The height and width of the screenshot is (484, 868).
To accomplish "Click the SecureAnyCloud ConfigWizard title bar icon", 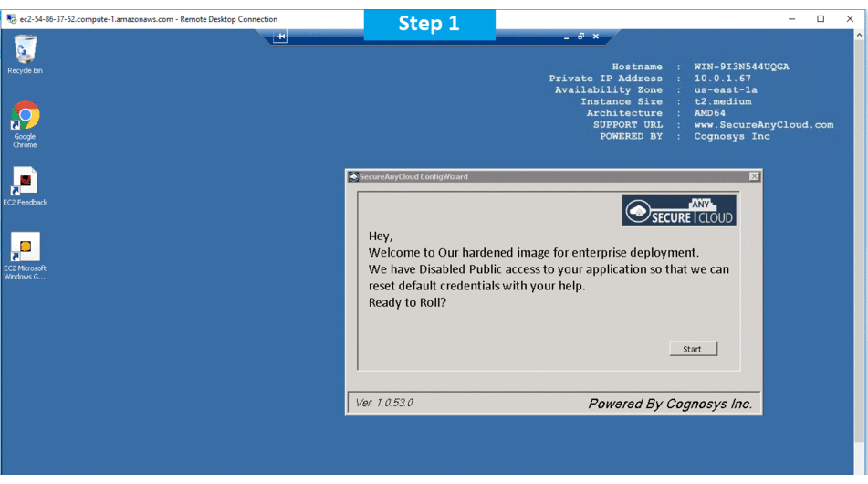I will point(353,177).
